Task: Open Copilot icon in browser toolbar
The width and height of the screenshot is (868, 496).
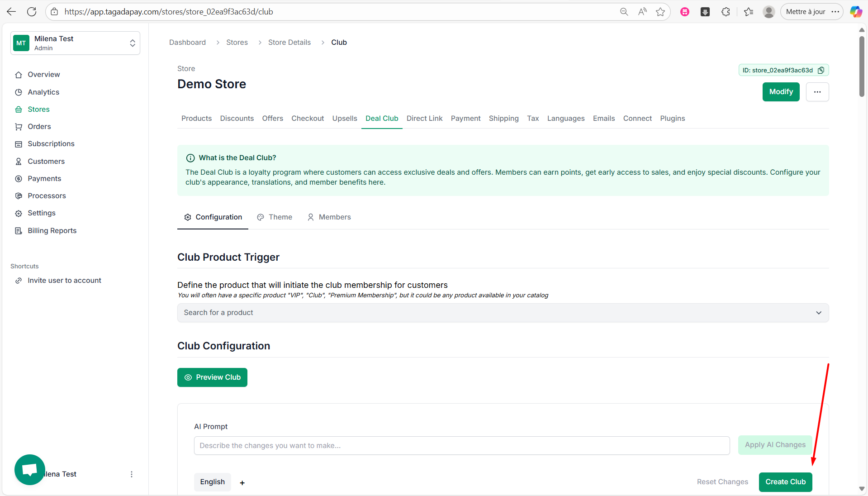Action: point(856,12)
